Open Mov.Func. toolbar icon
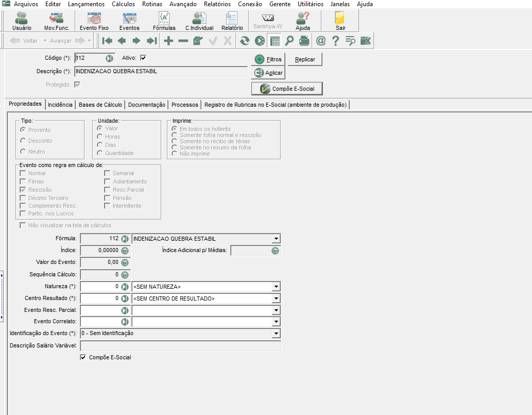Image resolution: width=532 pixels, height=415 pixels. pos(56,21)
